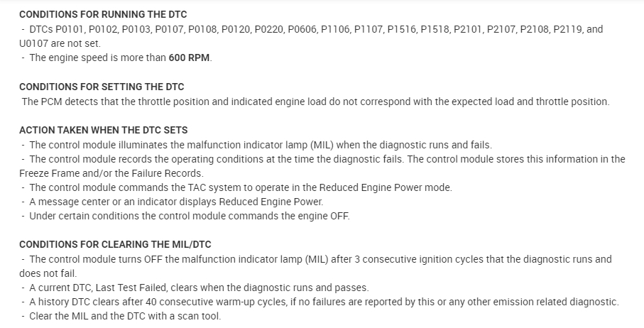
Task: Click the "3 consecutive ignition cycles" line
Action: coord(320,259)
